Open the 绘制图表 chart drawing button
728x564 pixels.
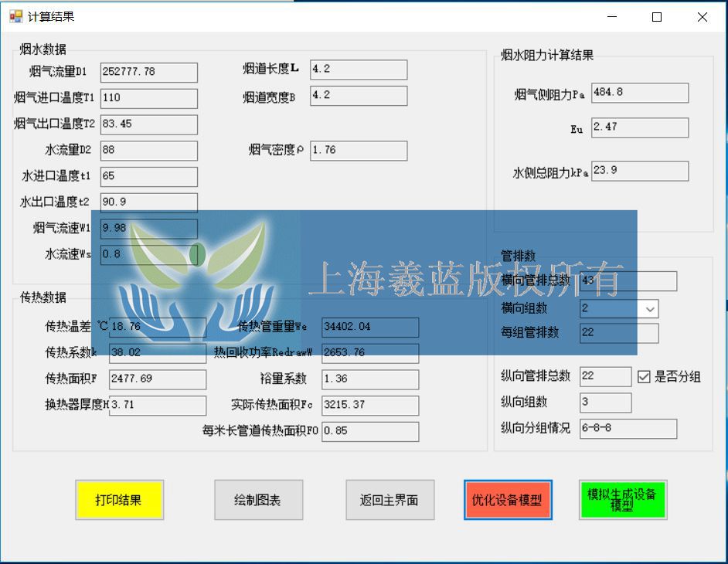pos(259,500)
